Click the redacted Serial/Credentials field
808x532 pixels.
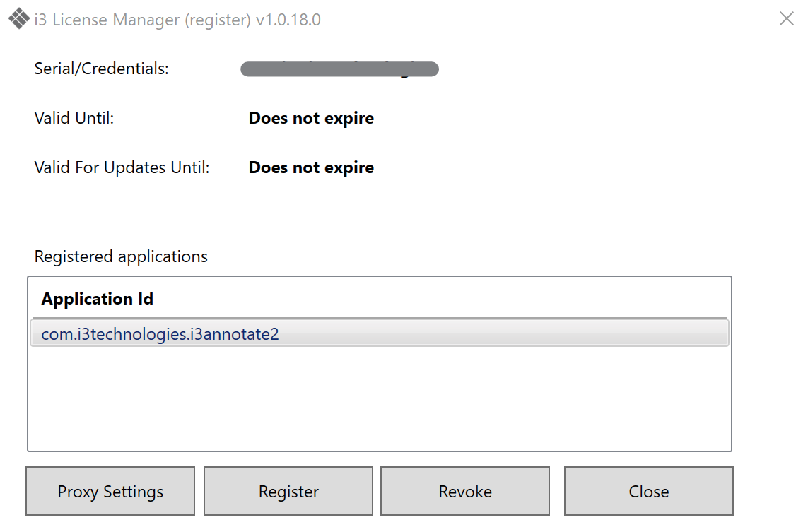pos(339,69)
